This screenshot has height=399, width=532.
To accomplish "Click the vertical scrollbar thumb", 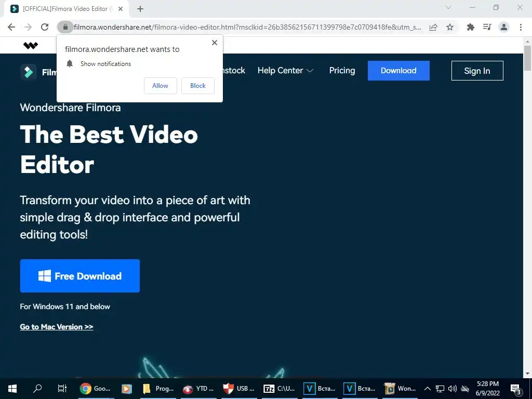I will (x=527, y=58).
